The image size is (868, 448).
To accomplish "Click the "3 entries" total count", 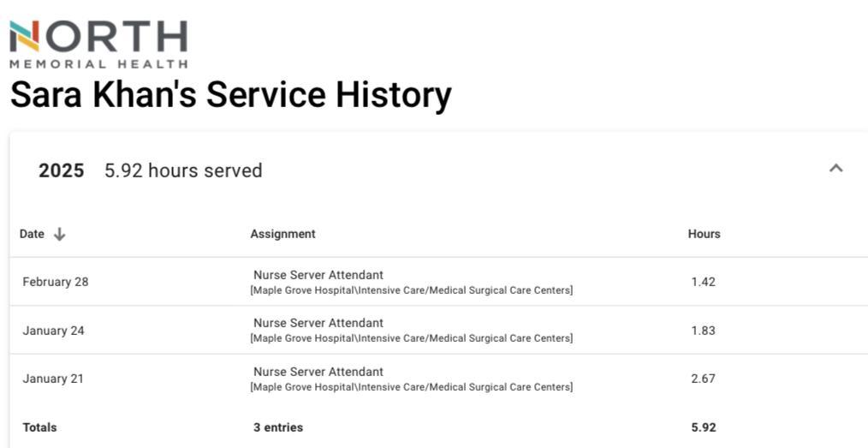I will click(278, 427).
